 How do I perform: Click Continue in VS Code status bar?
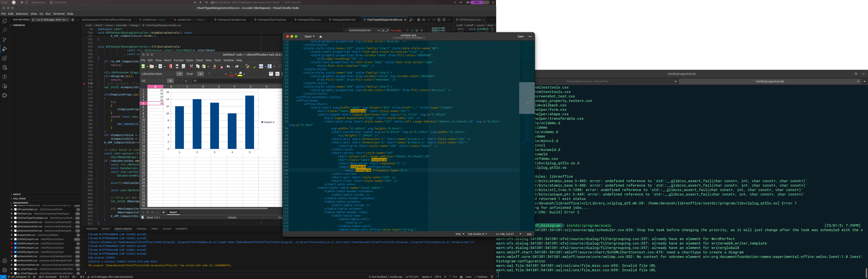(x=481, y=277)
